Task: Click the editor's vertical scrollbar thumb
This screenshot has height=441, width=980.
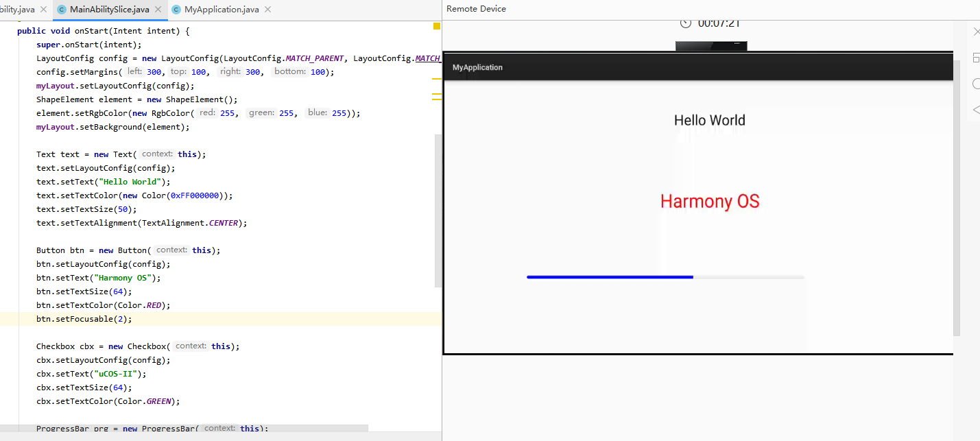Action: tap(438, 211)
